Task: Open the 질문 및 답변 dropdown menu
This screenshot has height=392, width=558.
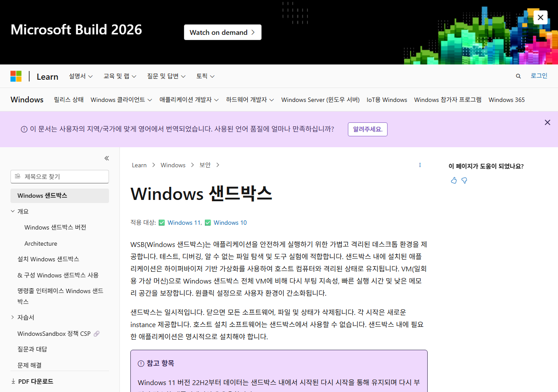Action: click(166, 76)
